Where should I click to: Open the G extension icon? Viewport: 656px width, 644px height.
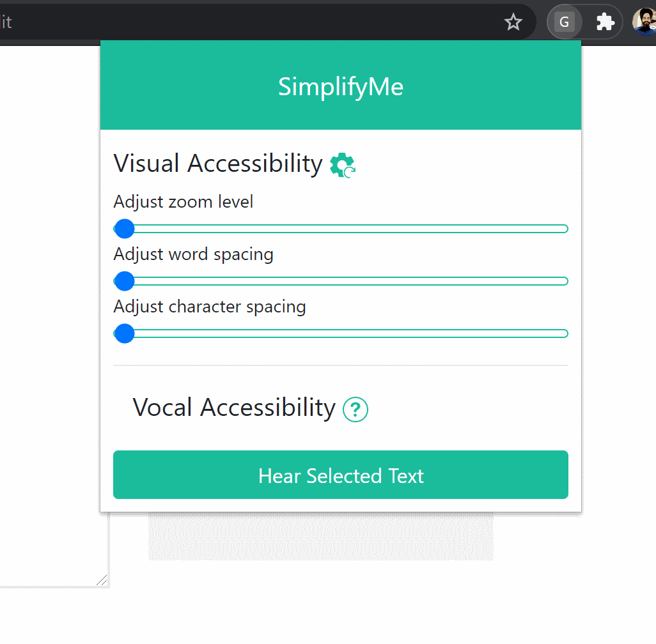[x=565, y=22]
